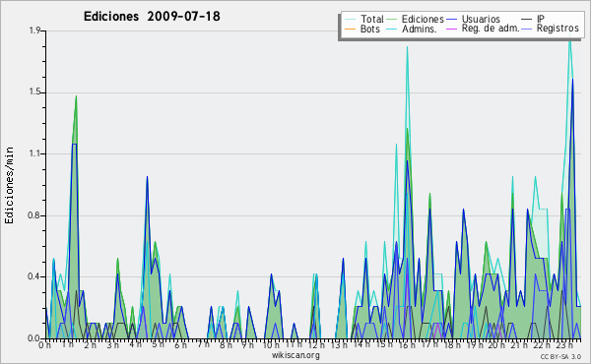Click the IP legend black line

click(x=527, y=20)
